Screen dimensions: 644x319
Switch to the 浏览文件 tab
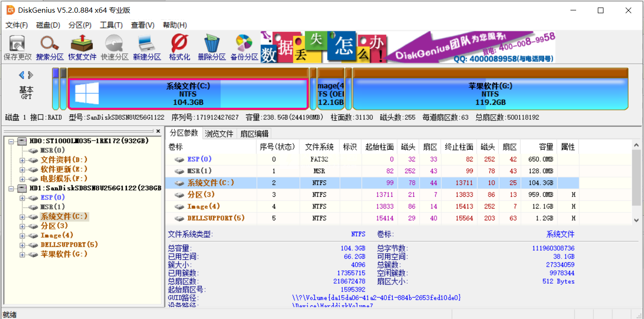(x=219, y=134)
